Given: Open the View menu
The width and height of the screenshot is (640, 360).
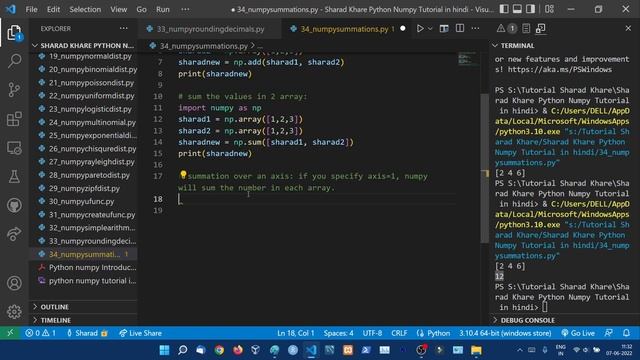Looking at the screenshot, I should [118, 9].
